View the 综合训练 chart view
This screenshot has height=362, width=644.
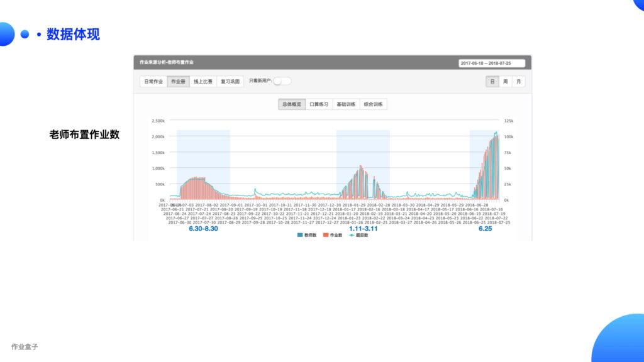(373, 104)
